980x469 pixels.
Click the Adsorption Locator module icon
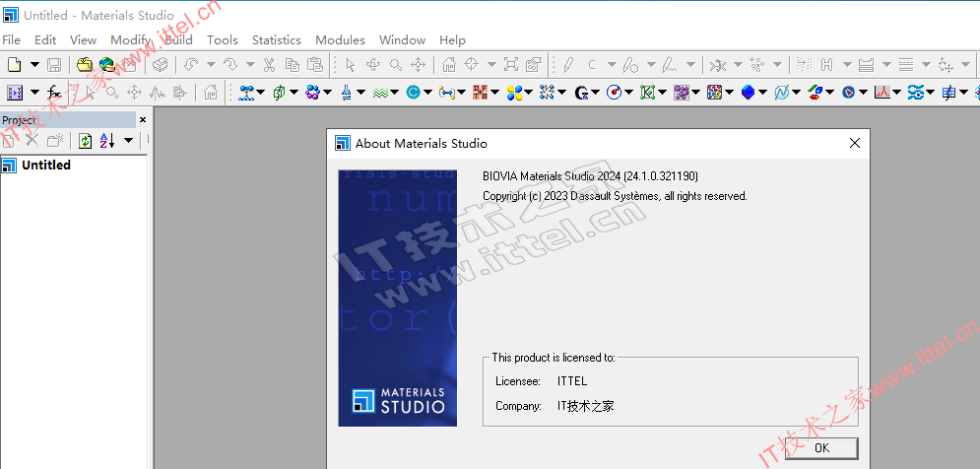click(246, 93)
